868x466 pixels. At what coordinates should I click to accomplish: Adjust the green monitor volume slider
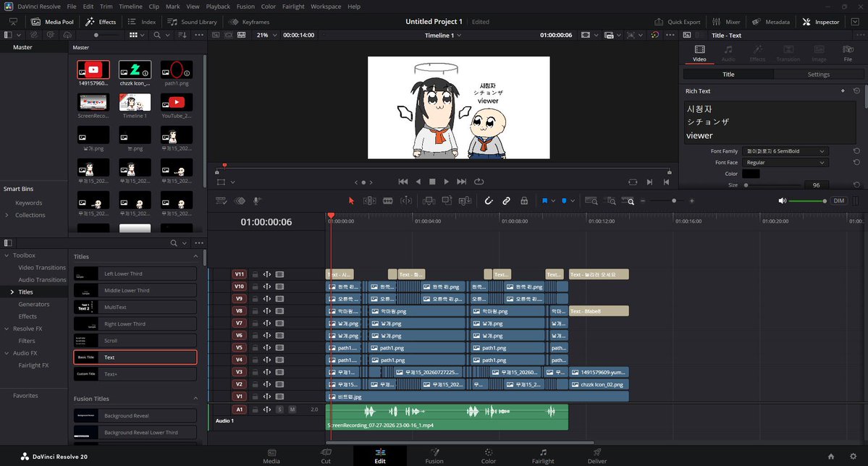click(x=808, y=201)
